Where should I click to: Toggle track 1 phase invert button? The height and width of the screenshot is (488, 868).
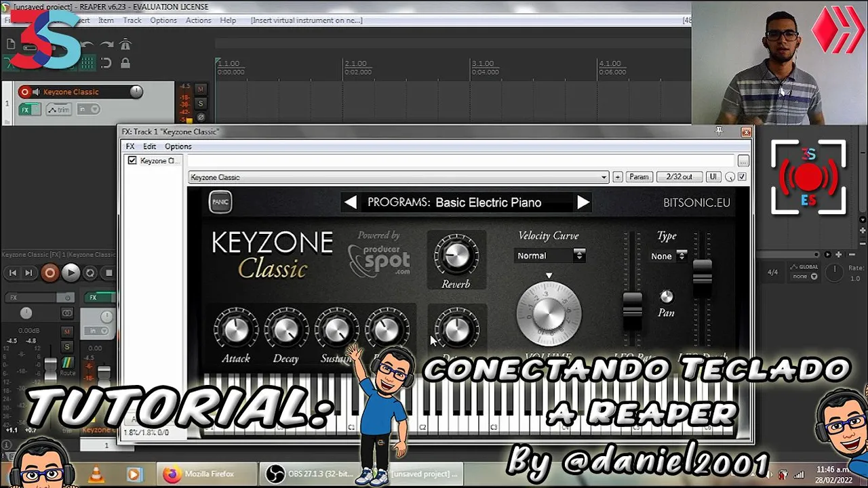(200, 117)
